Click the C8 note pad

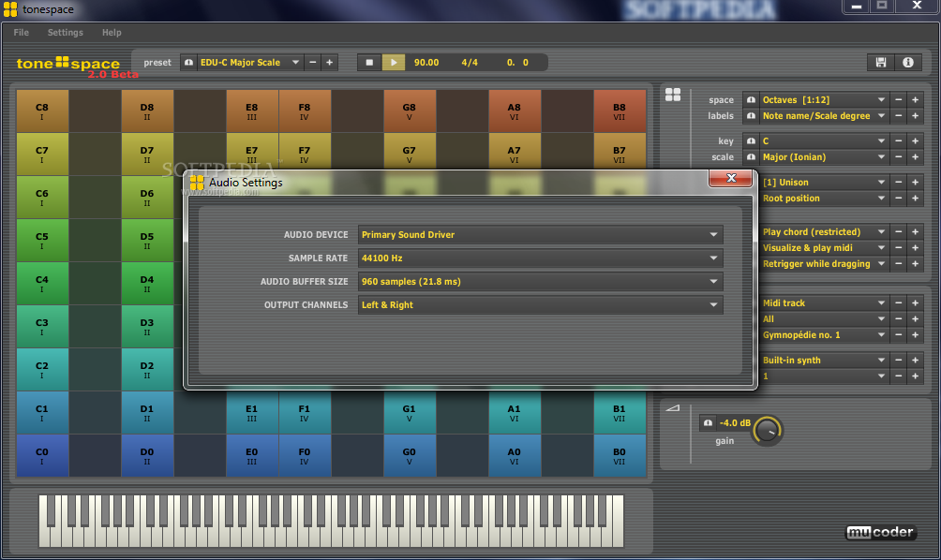[42, 111]
